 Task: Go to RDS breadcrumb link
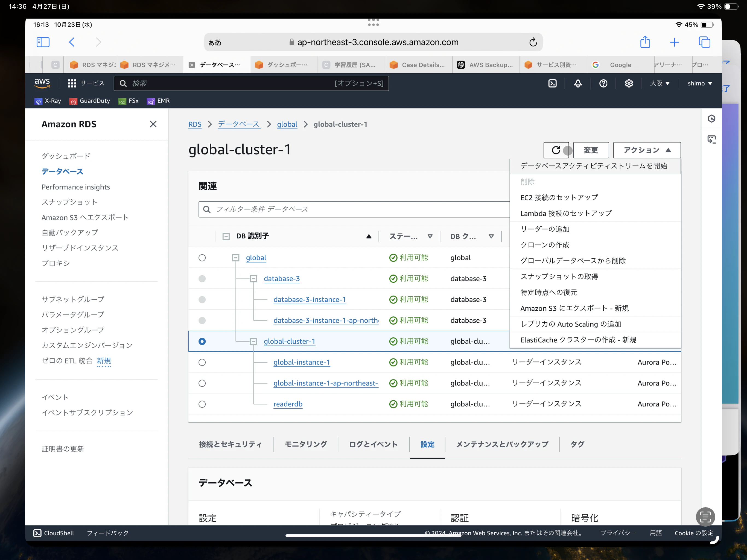point(194,125)
